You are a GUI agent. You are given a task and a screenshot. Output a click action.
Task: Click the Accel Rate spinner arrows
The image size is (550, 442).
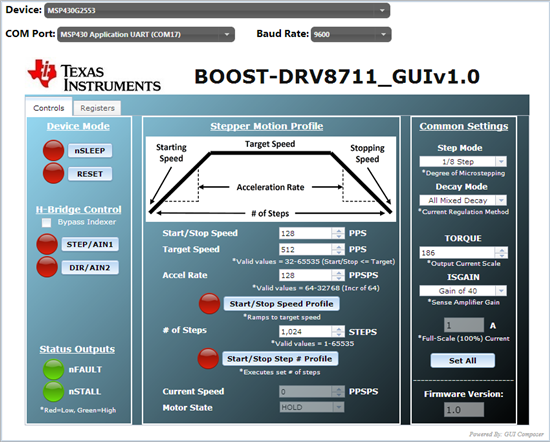click(x=338, y=275)
